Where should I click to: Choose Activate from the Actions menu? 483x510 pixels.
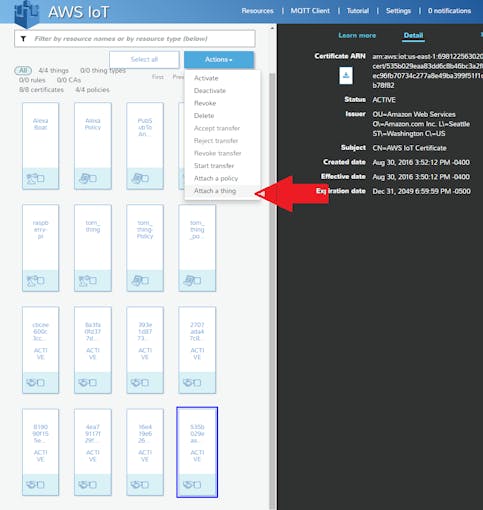pyautogui.click(x=206, y=78)
